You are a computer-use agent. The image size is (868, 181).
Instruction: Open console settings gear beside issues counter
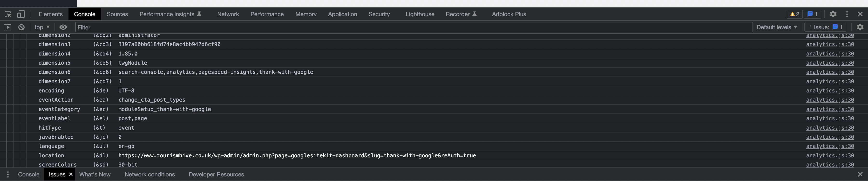tap(860, 27)
